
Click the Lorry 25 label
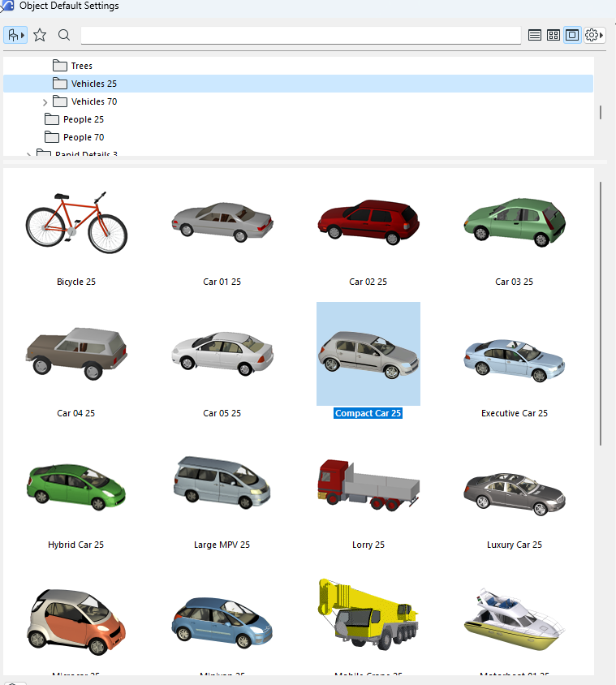point(368,545)
